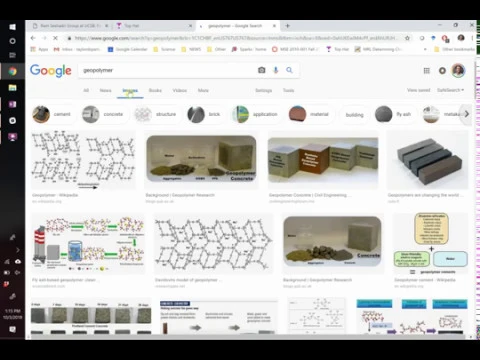Open the Tools options
Image resolution: width=480 pixels, height=360 pixels.
point(288,90)
